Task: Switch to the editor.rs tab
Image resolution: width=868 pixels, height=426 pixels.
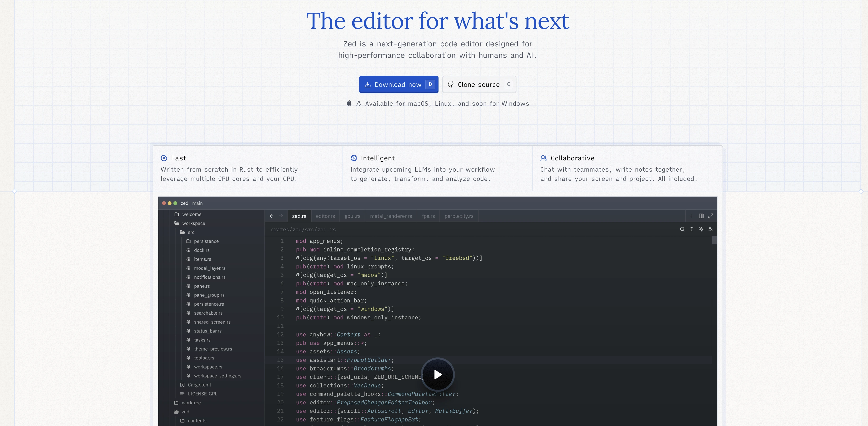Action: [x=325, y=216]
